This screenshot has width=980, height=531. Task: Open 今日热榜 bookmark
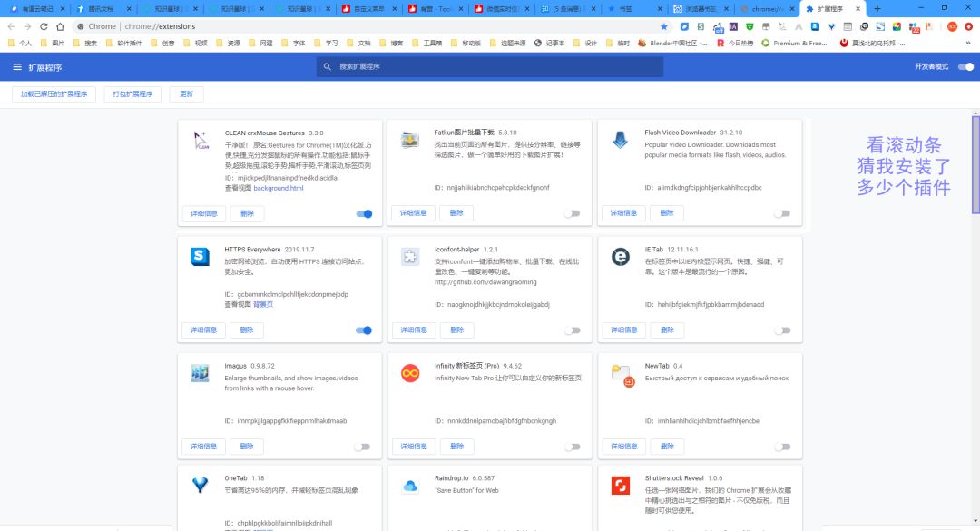pyautogui.click(x=734, y=44)
